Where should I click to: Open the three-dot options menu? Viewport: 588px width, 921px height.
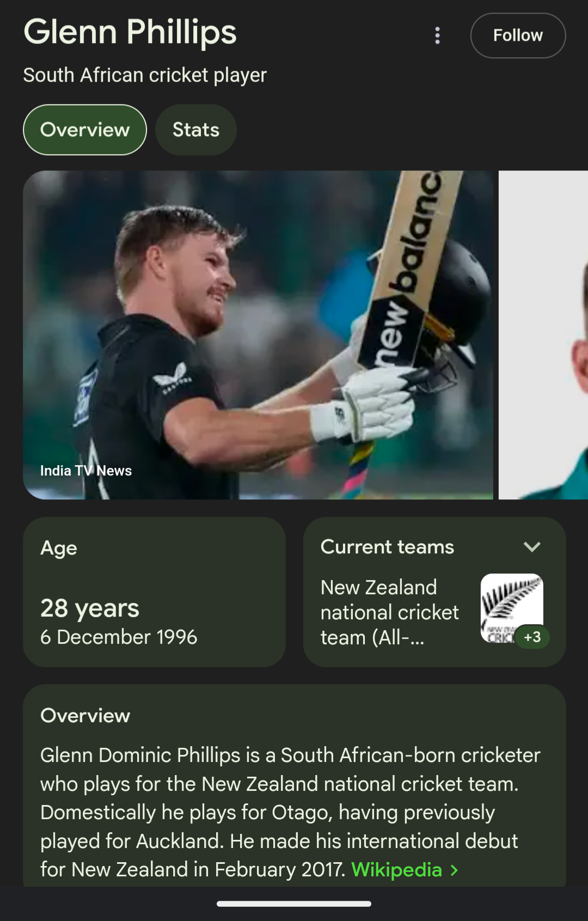coord(437,35)
